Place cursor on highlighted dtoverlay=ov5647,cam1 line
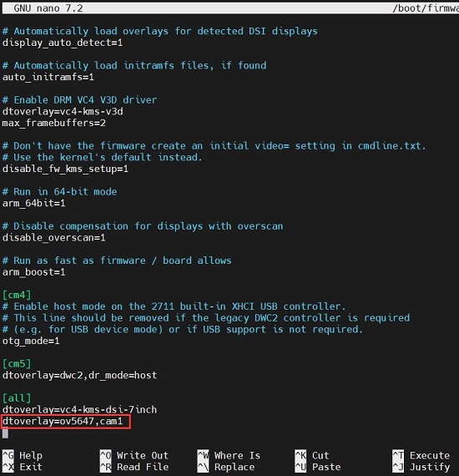 pyautogui.click(x=63, y=422)
